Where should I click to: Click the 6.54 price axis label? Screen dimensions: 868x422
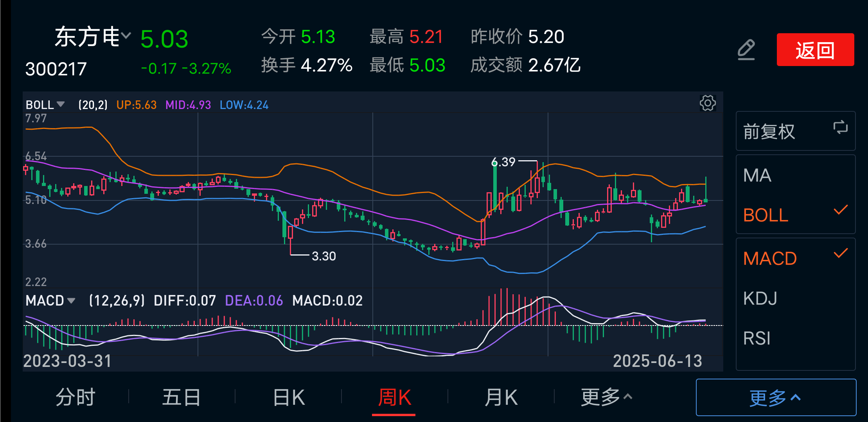click(36, 156)
